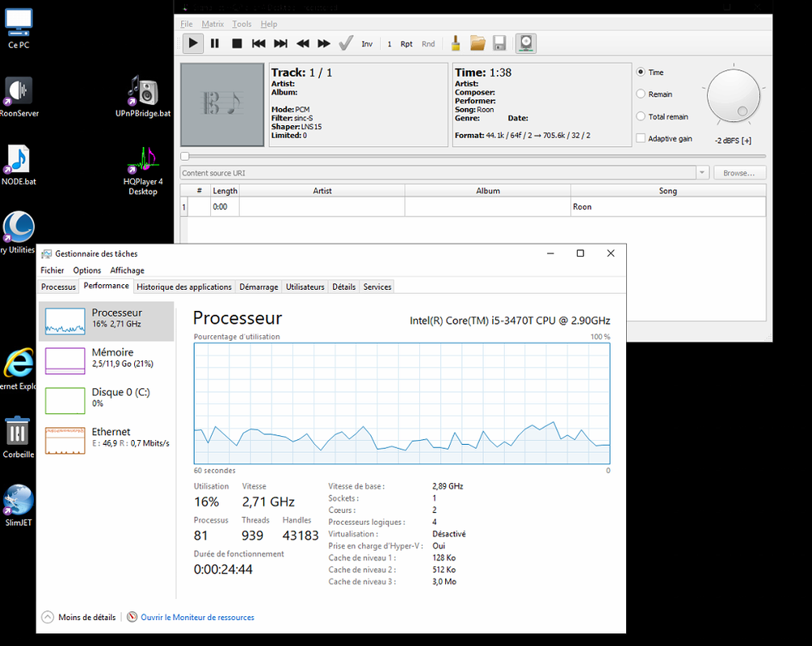
Task: Switch to Historique des applications tab
Action: (184, 287)
